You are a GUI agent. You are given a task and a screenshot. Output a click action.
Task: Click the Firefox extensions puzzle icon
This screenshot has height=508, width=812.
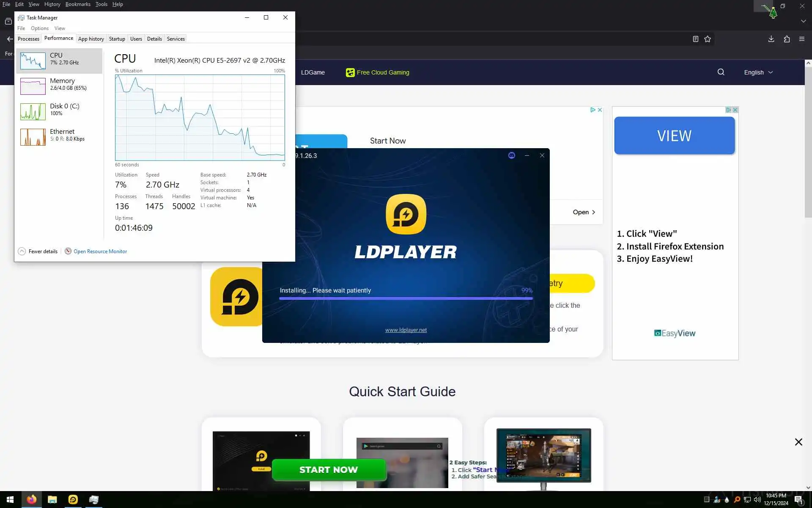[x=786, y=39]
